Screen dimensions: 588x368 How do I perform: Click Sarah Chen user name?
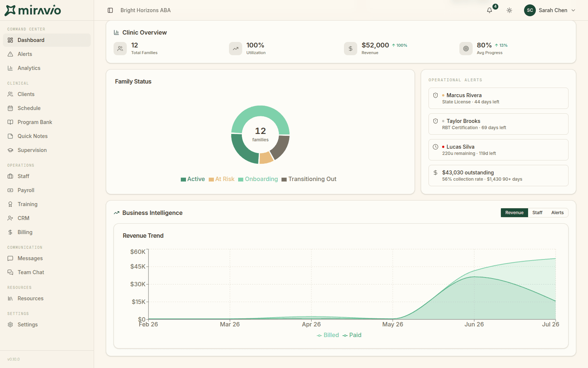pos(553,10)
